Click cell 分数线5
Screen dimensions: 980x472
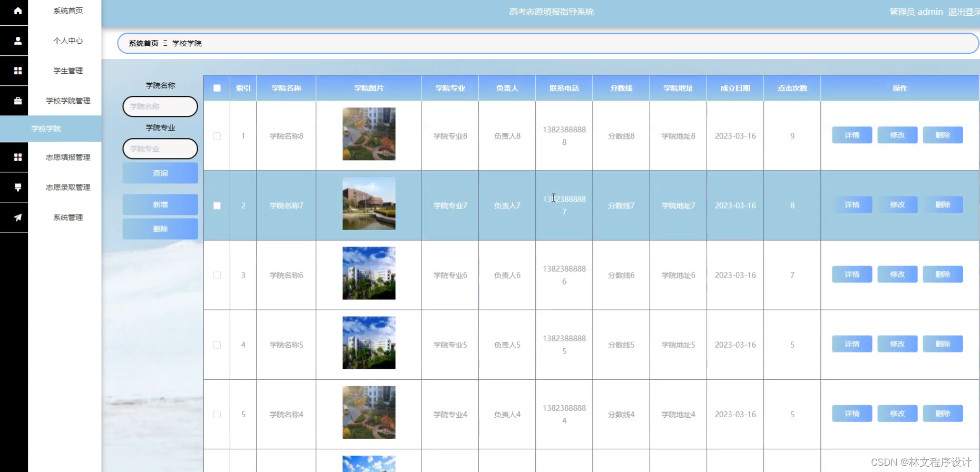click(621, 345)
